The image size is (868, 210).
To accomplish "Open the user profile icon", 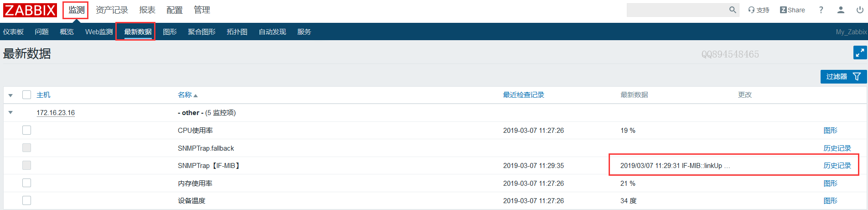I will tap(841, 10).
